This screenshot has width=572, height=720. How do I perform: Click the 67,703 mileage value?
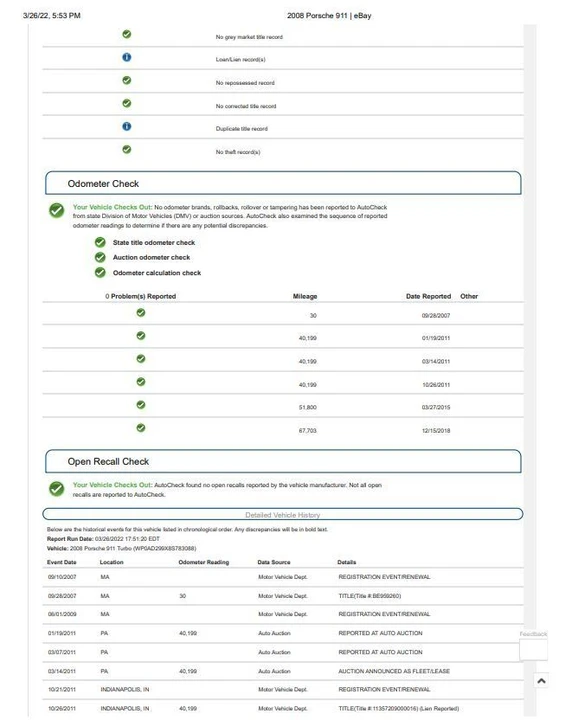(x=308, y=431)
